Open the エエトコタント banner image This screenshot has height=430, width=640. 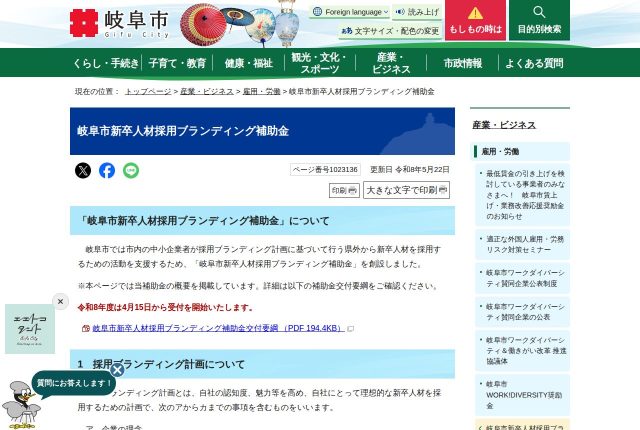pyautogui.click(x=30, y=329)
